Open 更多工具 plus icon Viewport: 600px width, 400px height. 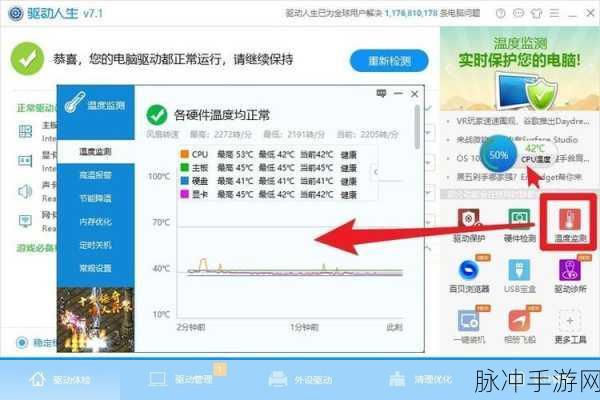pos(570,327)
